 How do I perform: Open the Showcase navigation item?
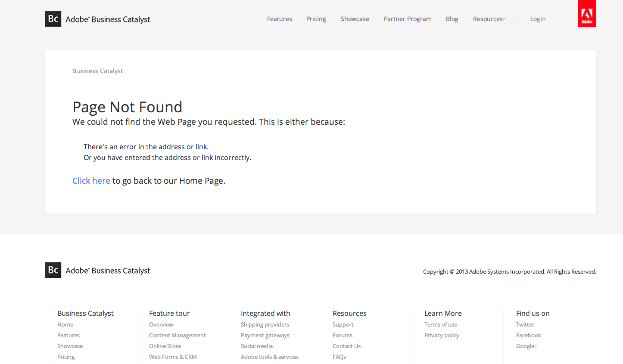point(355,19)
